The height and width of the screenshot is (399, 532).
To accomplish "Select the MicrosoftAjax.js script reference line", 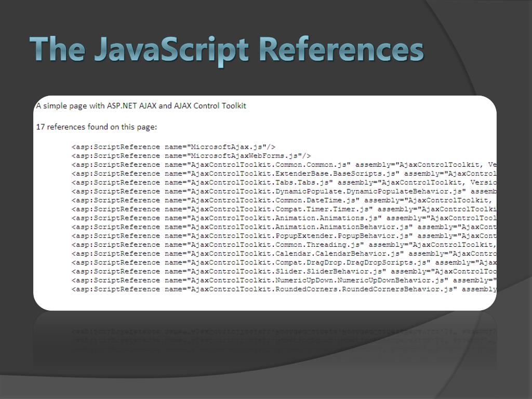I will pyautogui.click(x=174, y=147).
